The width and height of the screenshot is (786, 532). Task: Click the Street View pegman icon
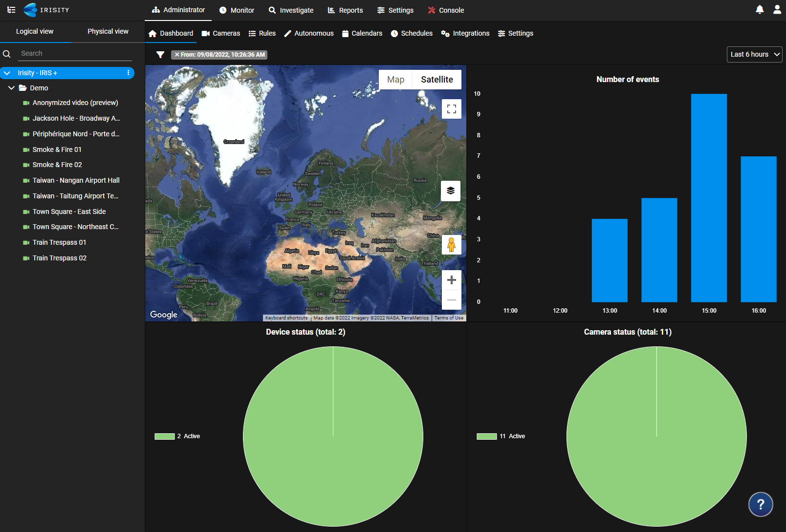coord(451,244)
